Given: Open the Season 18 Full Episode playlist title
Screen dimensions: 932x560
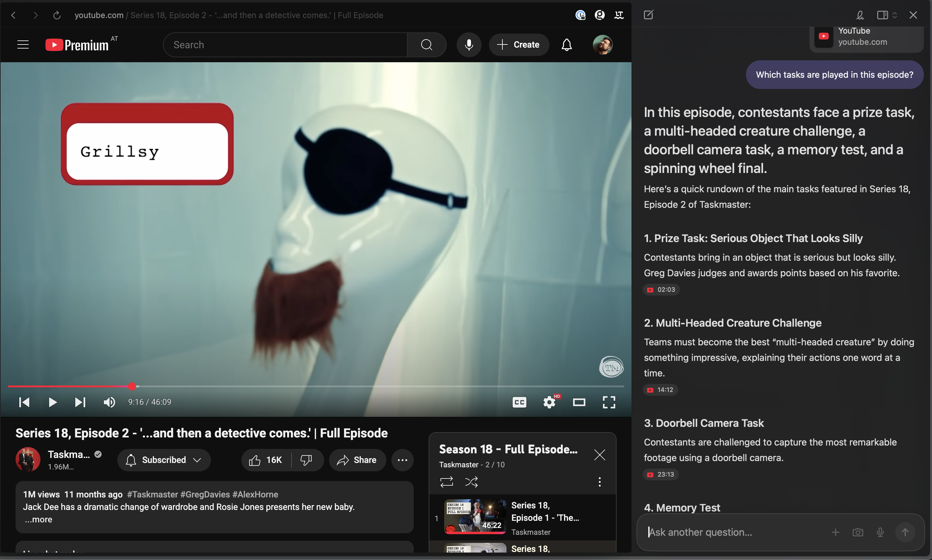Looking at the screenshot, I should (x=508, y=449).
